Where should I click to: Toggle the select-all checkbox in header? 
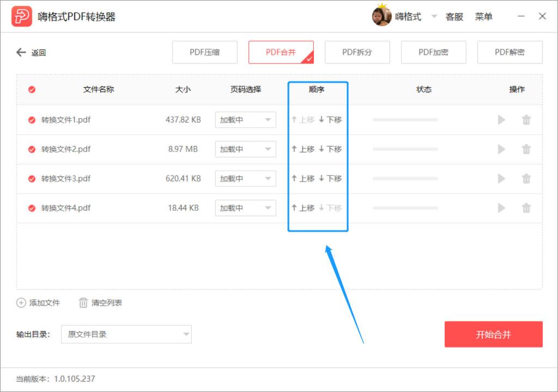[x=32, y=89]
